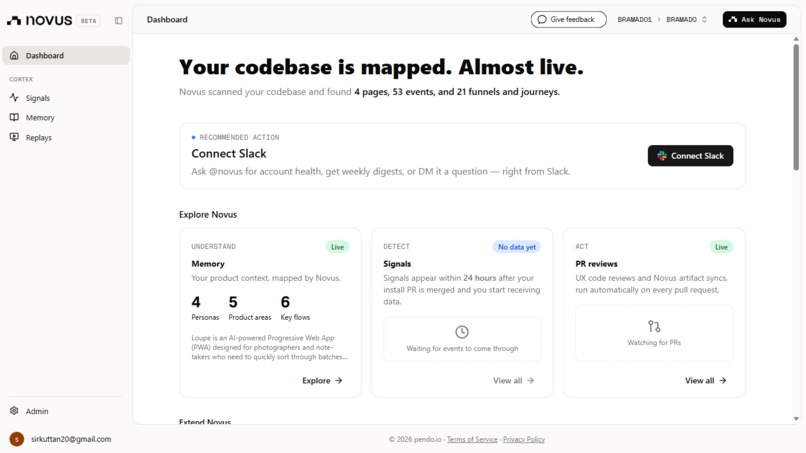
Task: Click the RECOMMENDED ACTION label
Action: (239, 137)
